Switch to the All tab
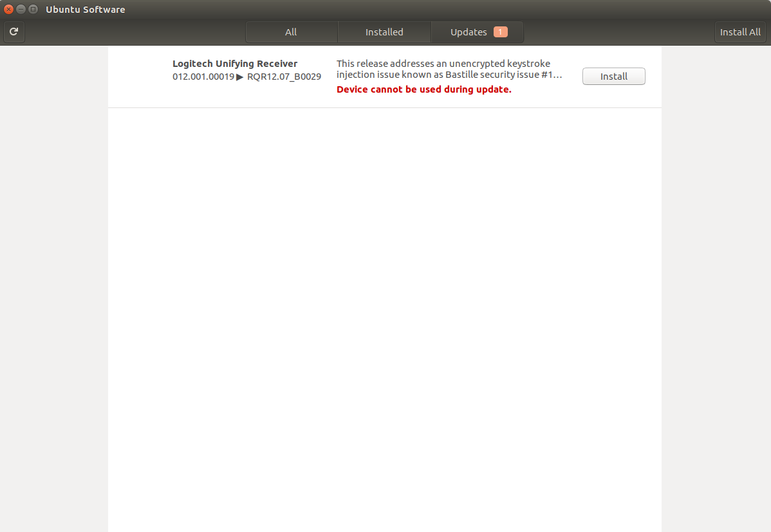This screenshot has height=532, width=771. pos(291,32)
